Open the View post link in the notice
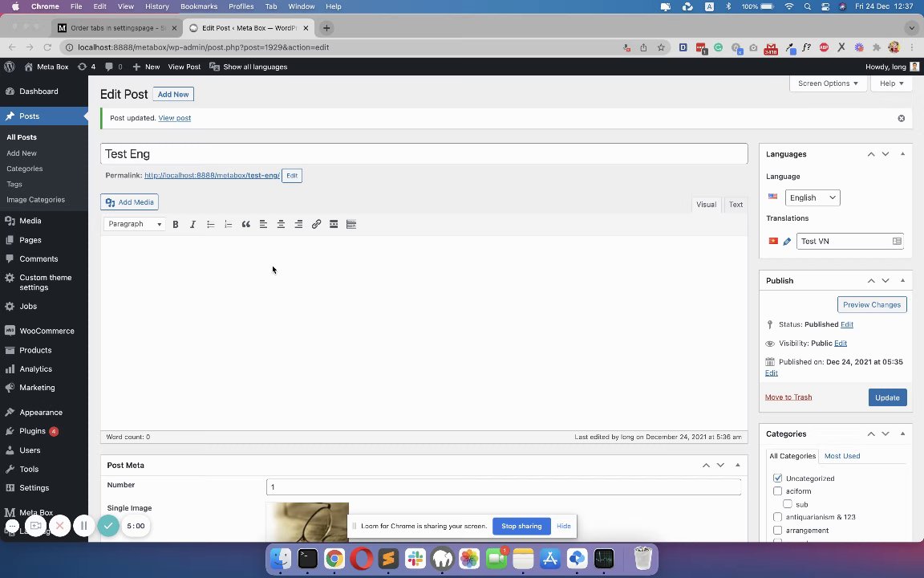Image resolution: width=924 pixels, height=578 pixels. 174,118
